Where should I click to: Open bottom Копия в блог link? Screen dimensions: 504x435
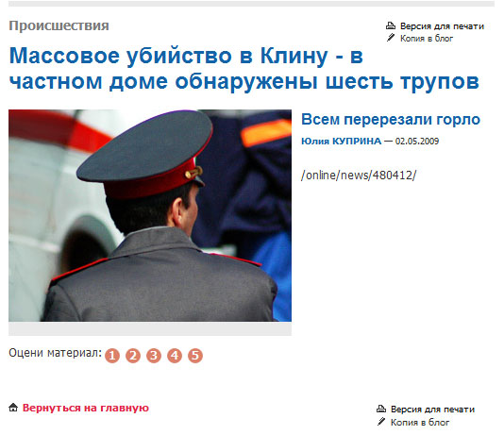(x=420, y=422)
